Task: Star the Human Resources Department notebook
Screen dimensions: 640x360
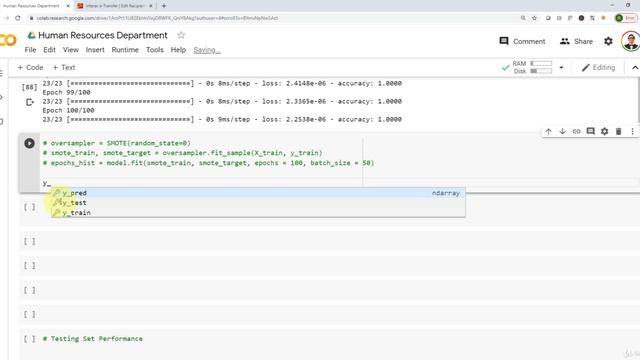Action: pyautogui.click(x=181, y=35)
